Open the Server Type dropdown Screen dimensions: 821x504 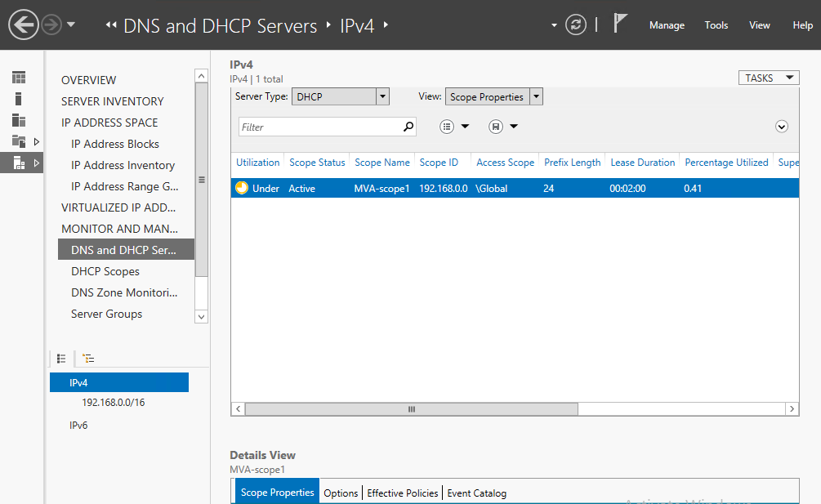(382, 97)
